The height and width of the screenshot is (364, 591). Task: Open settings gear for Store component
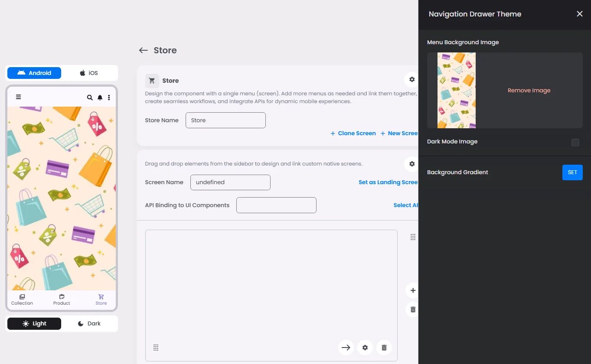click(412, 79)
